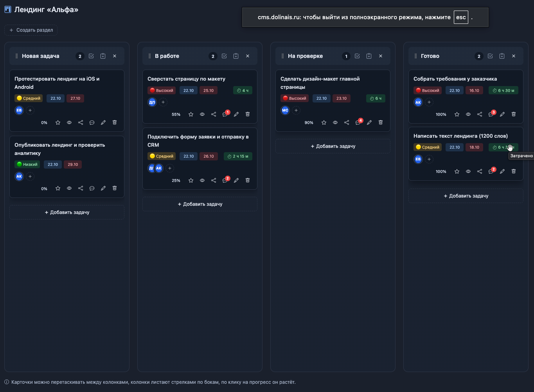Toggle watch eye on 'Сверстать страницу' card
The height and width of the screenshot is (392, 534).
coord(202,114)
